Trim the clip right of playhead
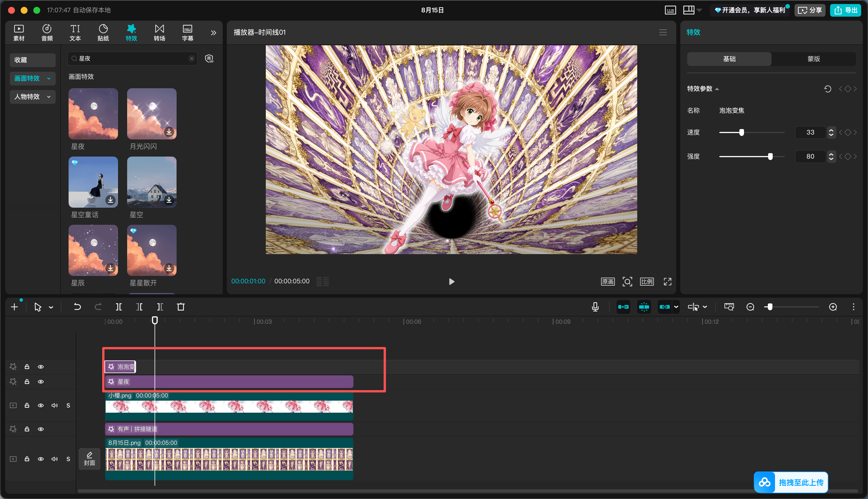868x499 pixels. [x=160, y=307]
